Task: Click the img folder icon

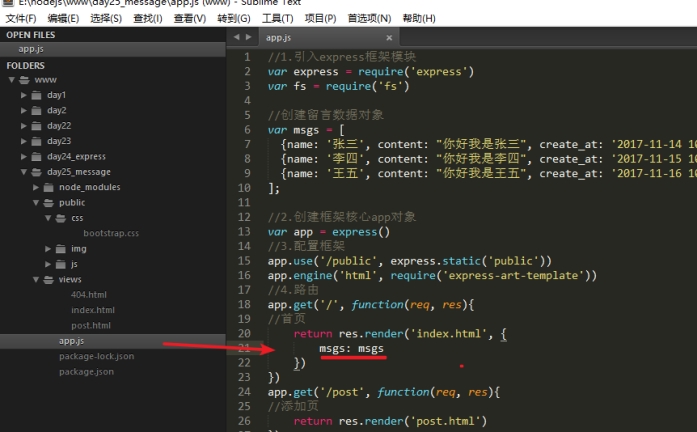Action: 61,248
